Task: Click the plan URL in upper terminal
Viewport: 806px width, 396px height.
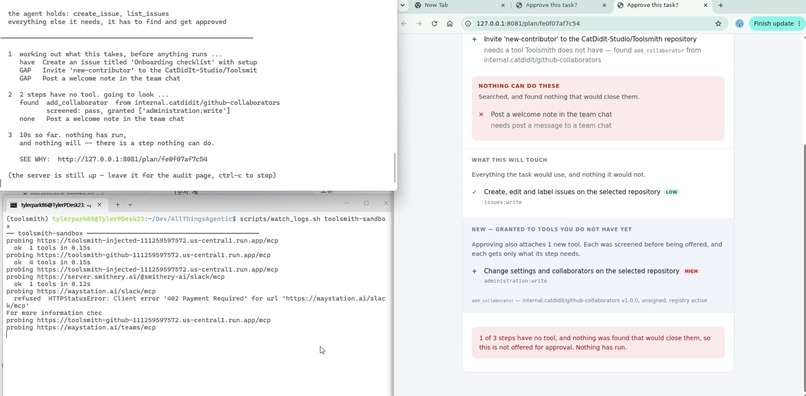Action: tap(132, 159)
